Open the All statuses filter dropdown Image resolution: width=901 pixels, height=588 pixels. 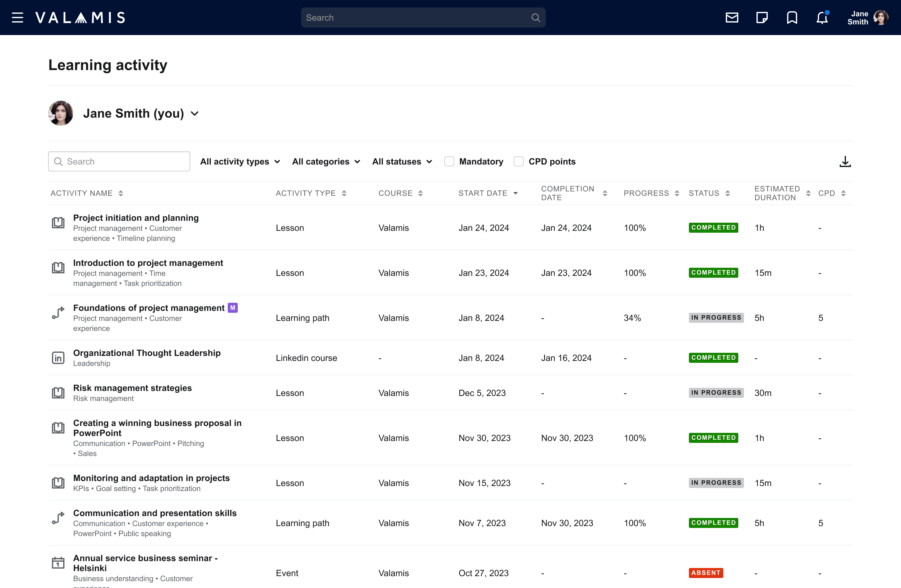tap(402, 162)
